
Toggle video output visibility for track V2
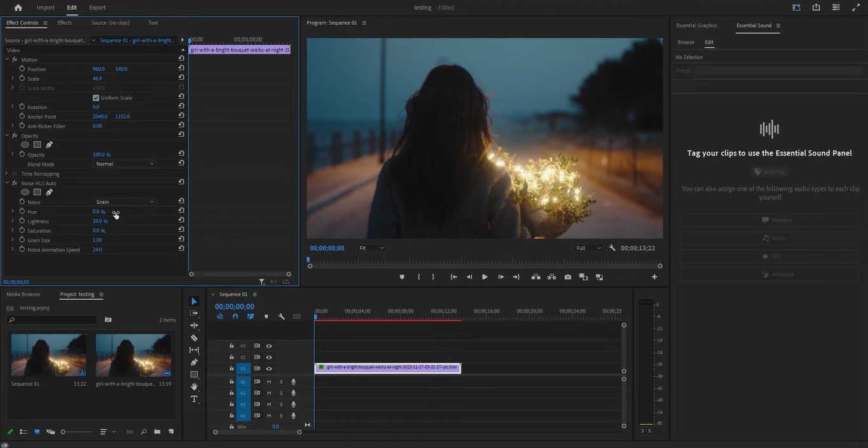point(269,357)
